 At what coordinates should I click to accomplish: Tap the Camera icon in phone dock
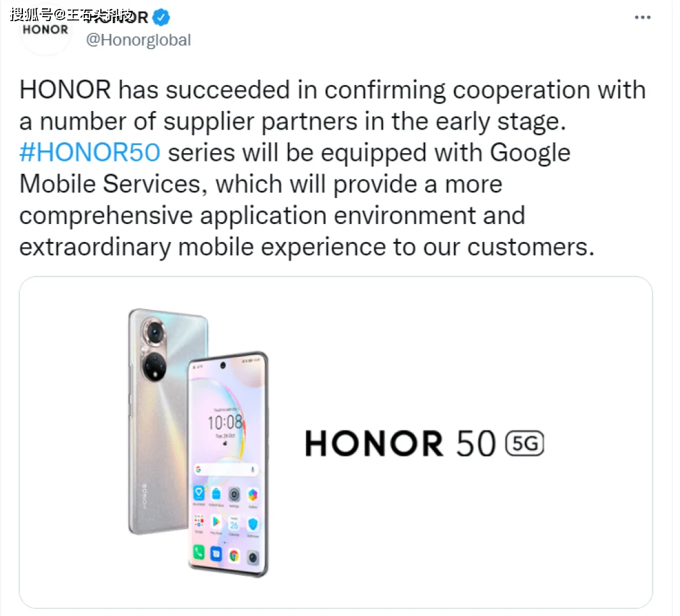(253, 557)
